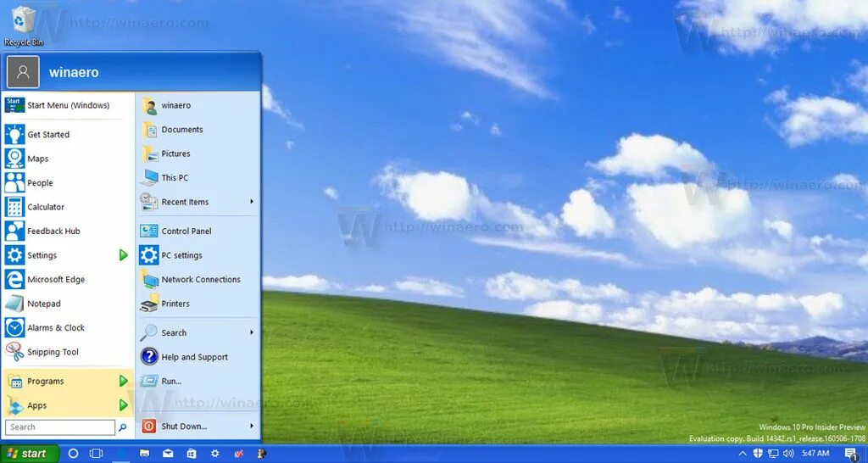Open Notepad
The image size is (868, 463).
[x=68, y=304]
